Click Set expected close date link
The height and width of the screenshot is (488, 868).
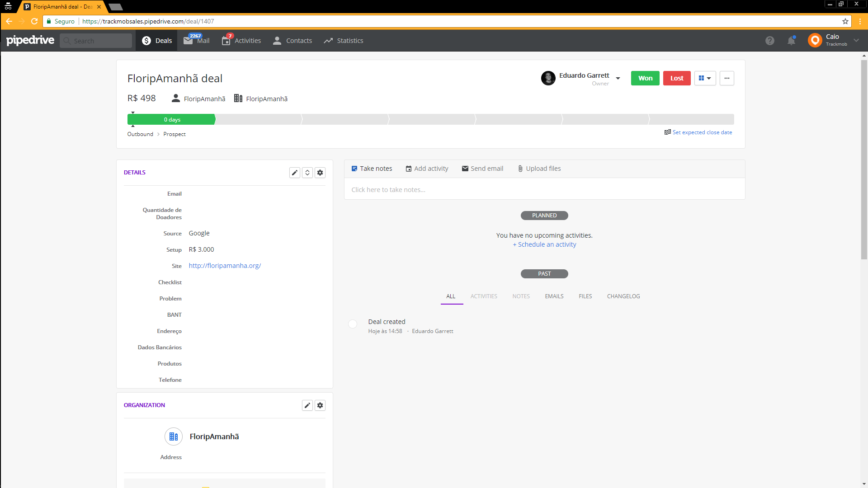tap(702, 132)
